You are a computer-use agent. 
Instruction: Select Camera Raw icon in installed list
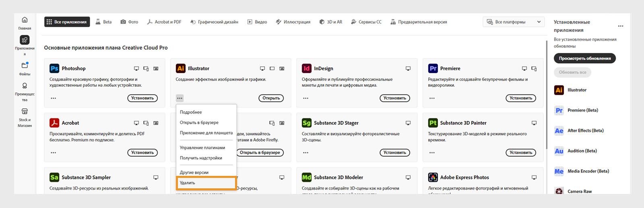[x=559, y=191]
